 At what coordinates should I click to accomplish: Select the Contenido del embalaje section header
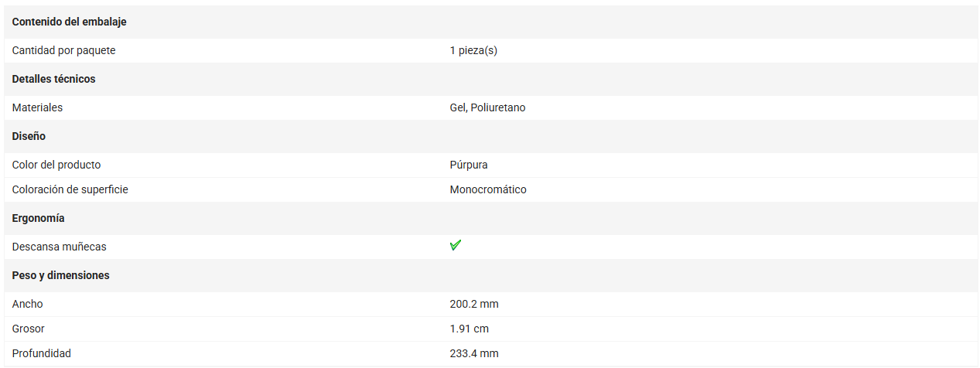click(x=70, y=22)
